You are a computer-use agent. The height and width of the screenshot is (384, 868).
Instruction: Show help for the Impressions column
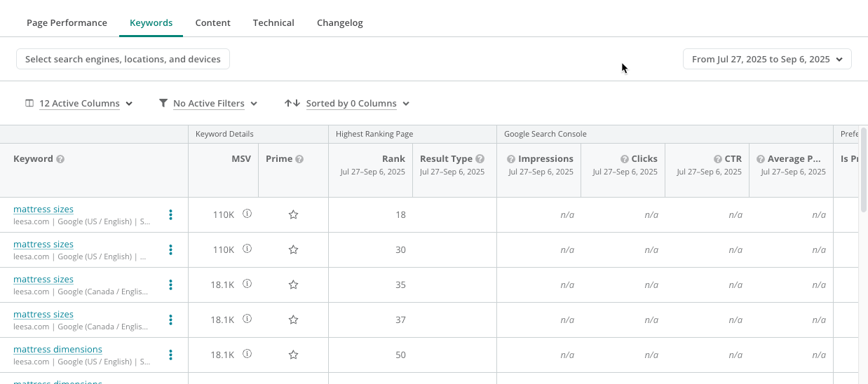(511, 159)
